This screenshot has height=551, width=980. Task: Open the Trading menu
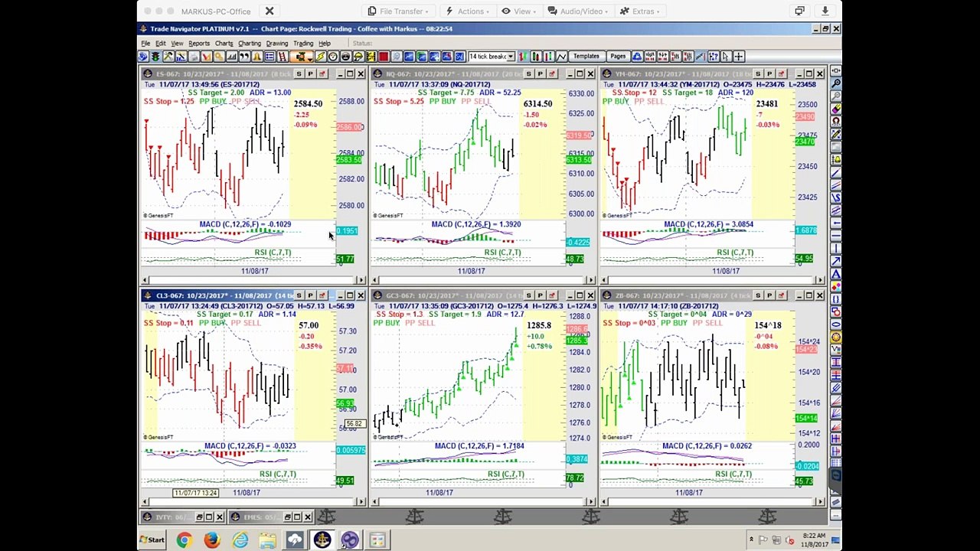pyautogui.click(x=302, y=44)
